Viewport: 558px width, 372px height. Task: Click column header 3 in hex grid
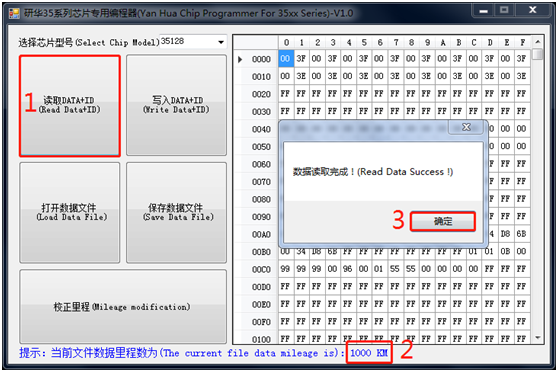pos(333,43)
